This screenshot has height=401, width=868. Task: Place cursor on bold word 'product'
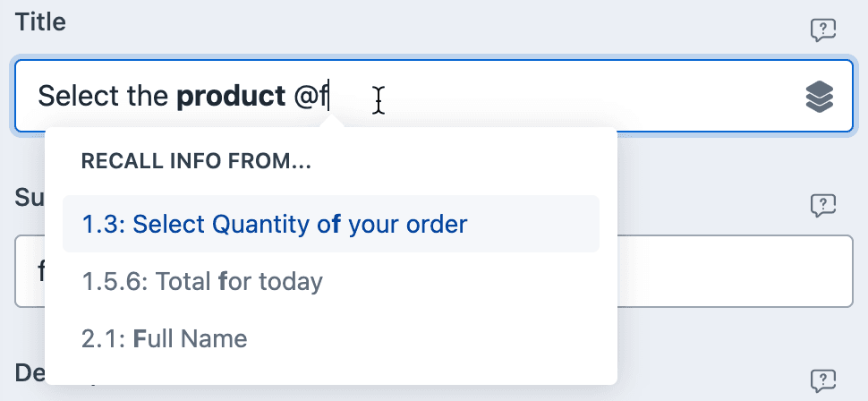[231, 97]
